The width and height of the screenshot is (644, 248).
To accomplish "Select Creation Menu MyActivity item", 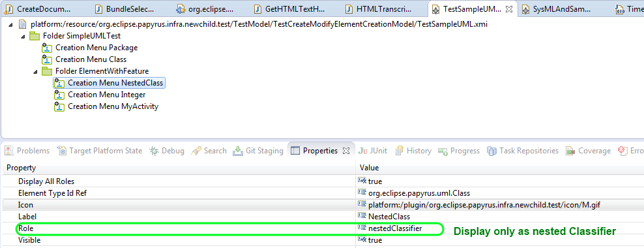I will (113, 106).
